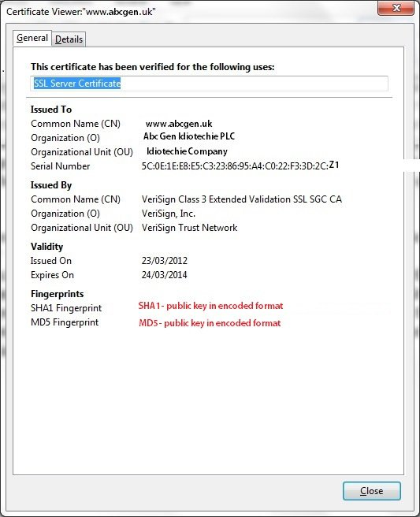420x517 pixels.
Task: Click the Validity section heading
Action: [46, 247]
